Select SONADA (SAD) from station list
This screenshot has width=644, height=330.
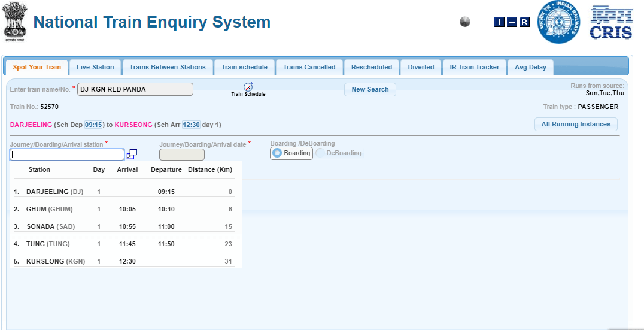pos(124,227)
